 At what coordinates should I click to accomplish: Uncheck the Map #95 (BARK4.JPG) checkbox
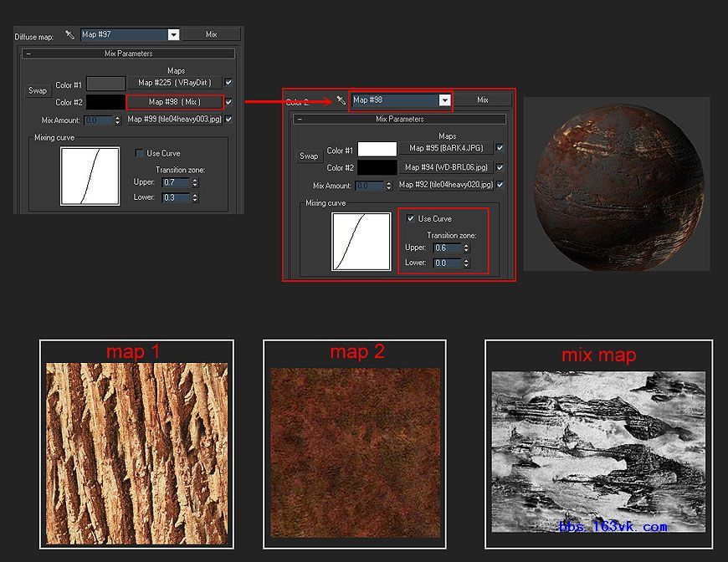point(500,148)
